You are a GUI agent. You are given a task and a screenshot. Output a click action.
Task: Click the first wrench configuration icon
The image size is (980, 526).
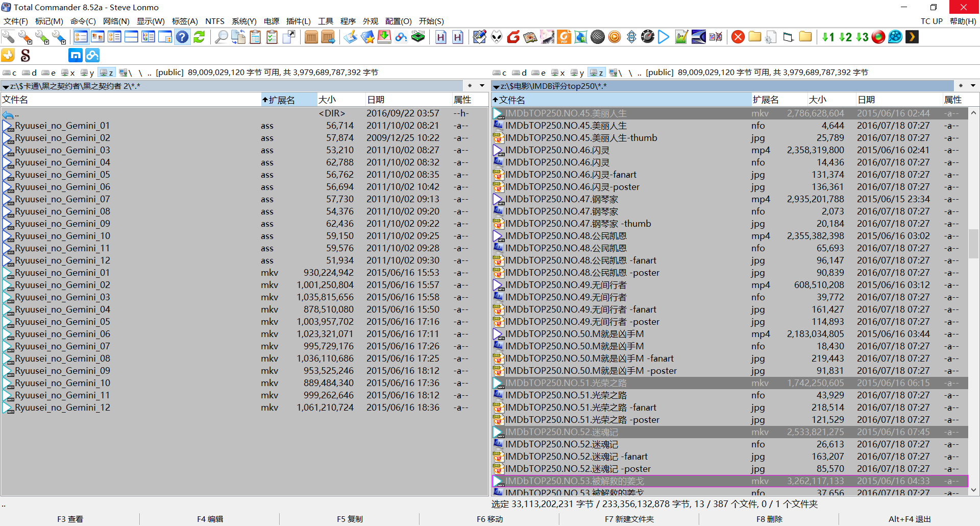[8, 37]
